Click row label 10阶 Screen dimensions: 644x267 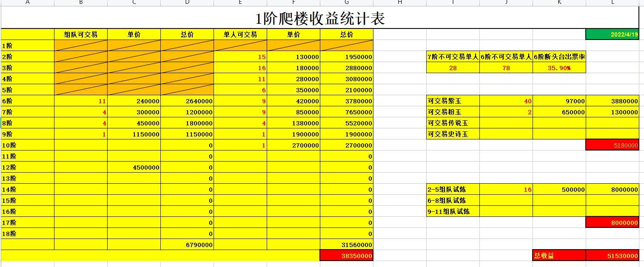pos(28,145)
